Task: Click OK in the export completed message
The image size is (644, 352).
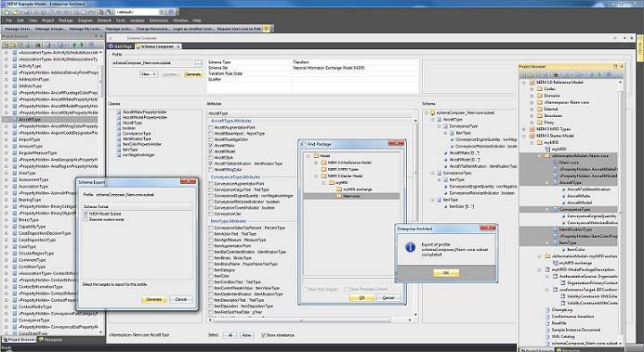Action: click(x=446, y=273)
